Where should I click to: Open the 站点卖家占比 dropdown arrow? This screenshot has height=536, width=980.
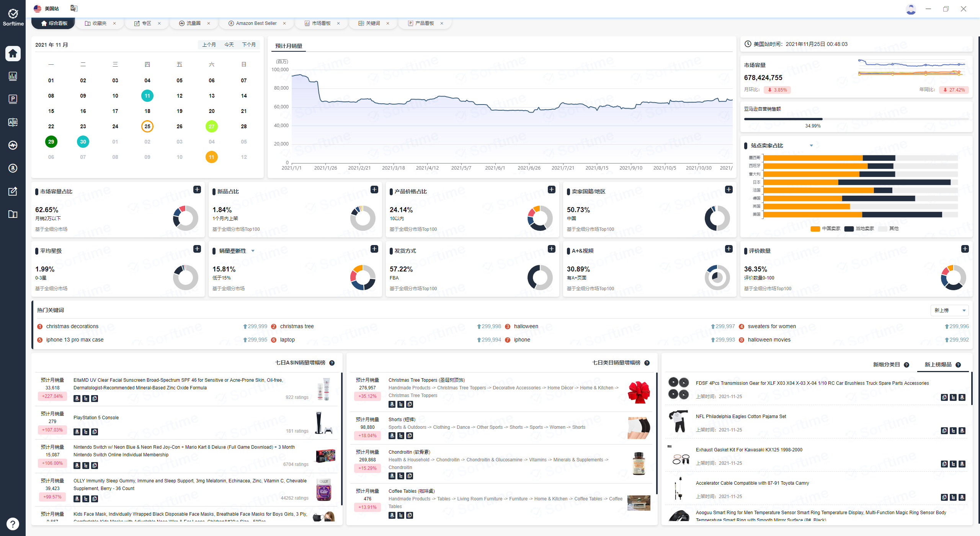point(811,145)
